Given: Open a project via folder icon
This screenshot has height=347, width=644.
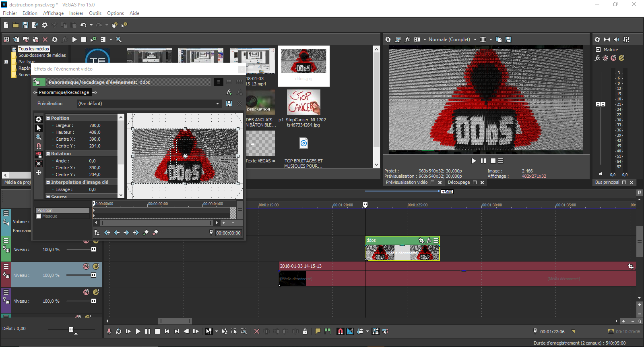Looking at the screenshot, I should pyautogui.click(x=16, y=25).
